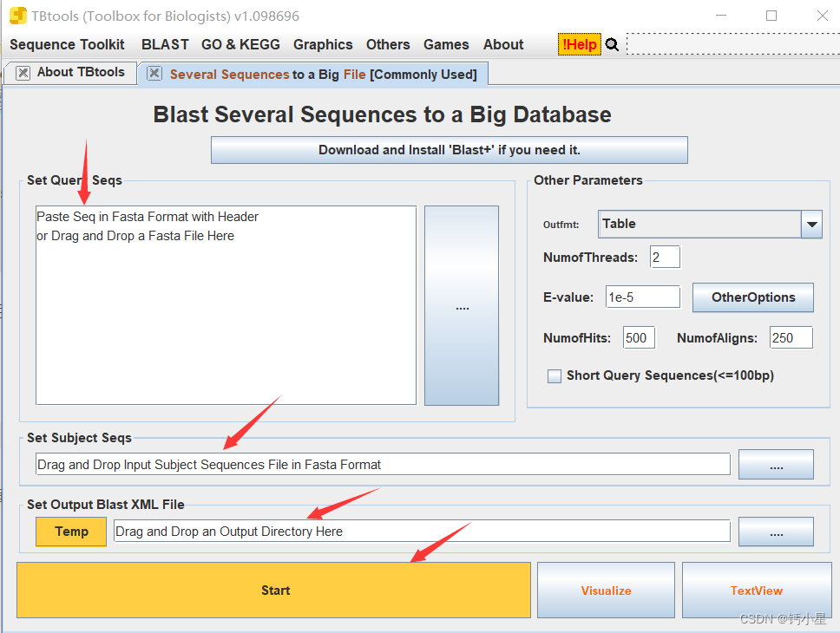The width and height of the screenshot is (840, 633).
Task: Switch to the About TBtools tab
Action: pyautogui.click(x=81, y=72)
